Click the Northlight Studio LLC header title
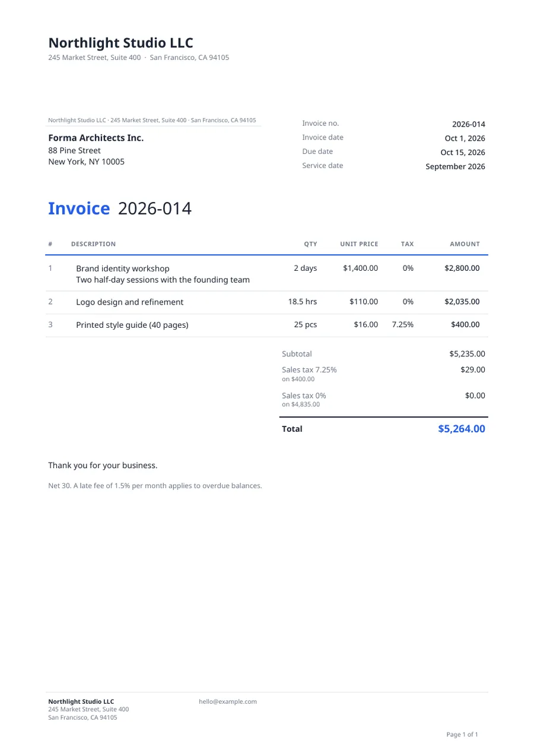 [120, 43]
